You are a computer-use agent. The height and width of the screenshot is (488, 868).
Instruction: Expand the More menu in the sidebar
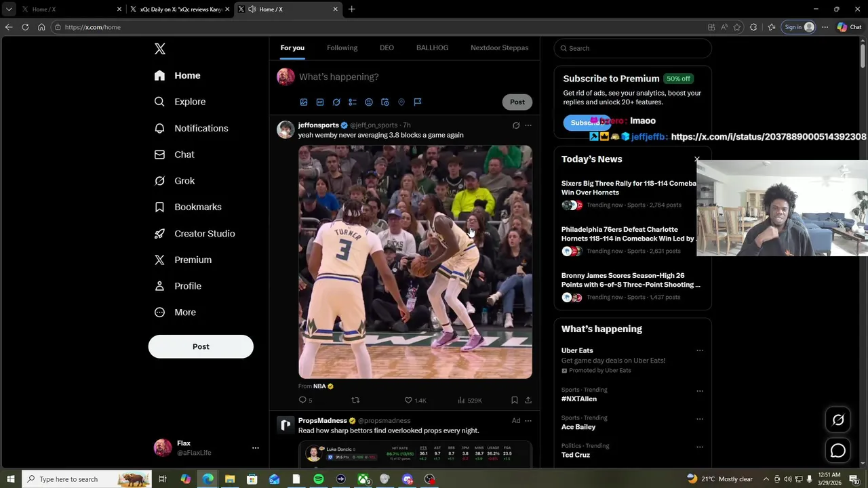175,312
